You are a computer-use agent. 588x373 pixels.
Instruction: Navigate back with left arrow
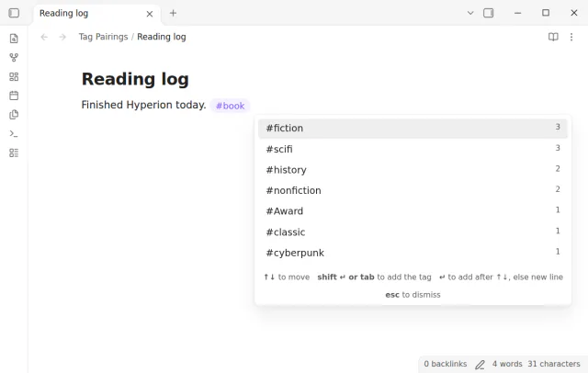(44, 37)
